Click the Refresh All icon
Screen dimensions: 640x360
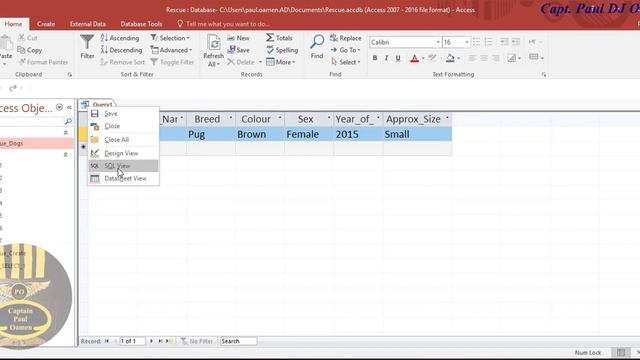click(213, 43)
